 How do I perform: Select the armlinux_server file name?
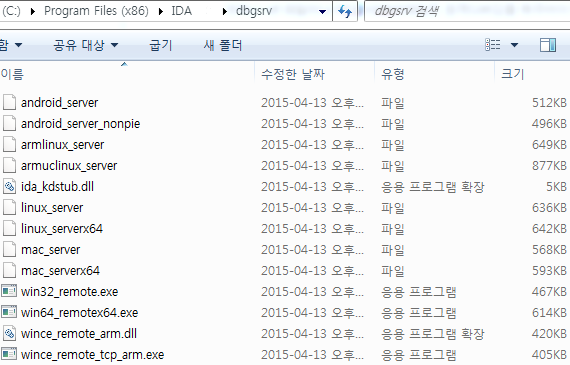point(63,145)
